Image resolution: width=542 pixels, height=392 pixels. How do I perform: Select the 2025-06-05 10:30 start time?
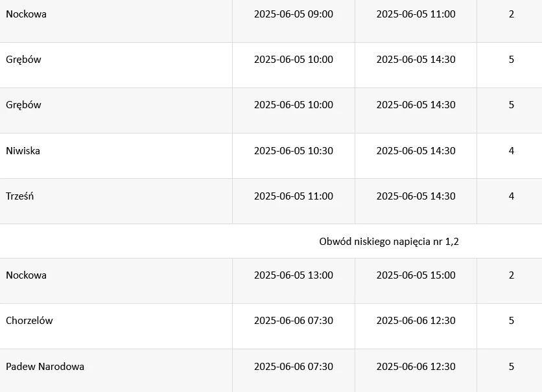click(293, 151)
